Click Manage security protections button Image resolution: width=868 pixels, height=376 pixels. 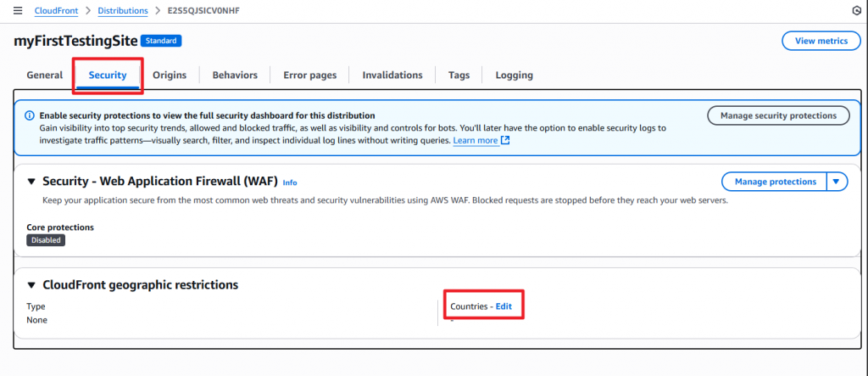click(778, 116)
